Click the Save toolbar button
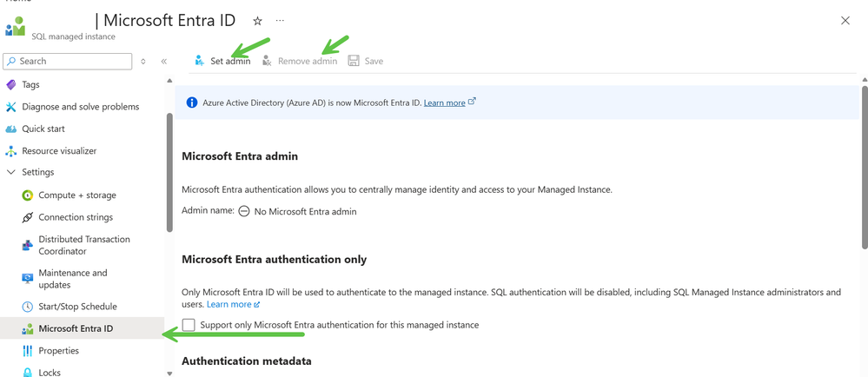Screen dimensions: 868x377 [365, 61]
